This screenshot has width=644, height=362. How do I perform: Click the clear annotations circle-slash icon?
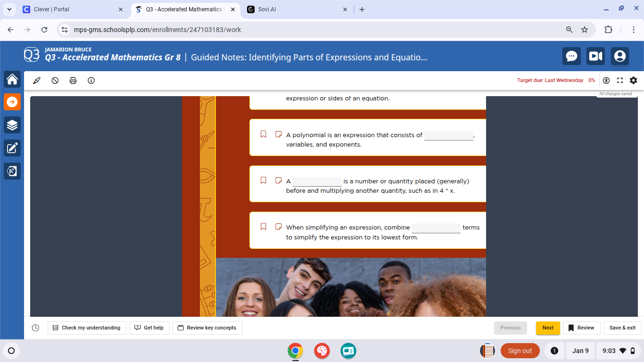(x=55, y=81)
